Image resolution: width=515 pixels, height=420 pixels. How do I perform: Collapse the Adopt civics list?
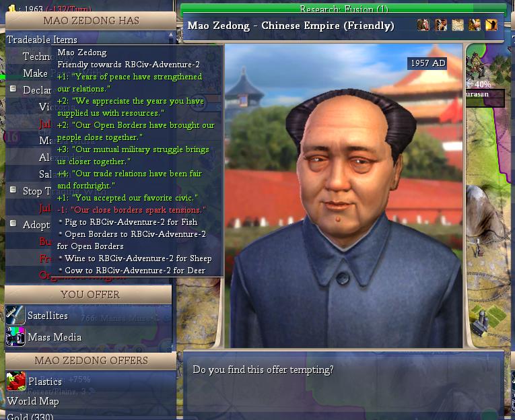click(13, 223)
